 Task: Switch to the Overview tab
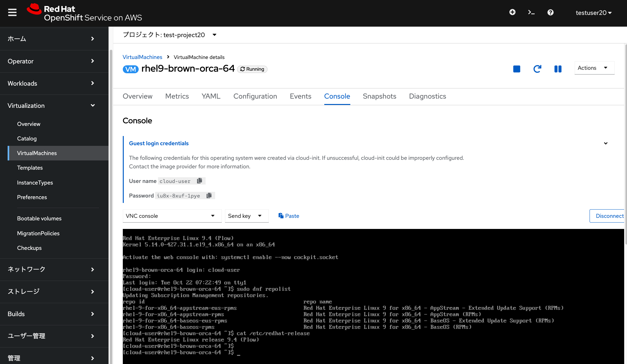point(137,96)
